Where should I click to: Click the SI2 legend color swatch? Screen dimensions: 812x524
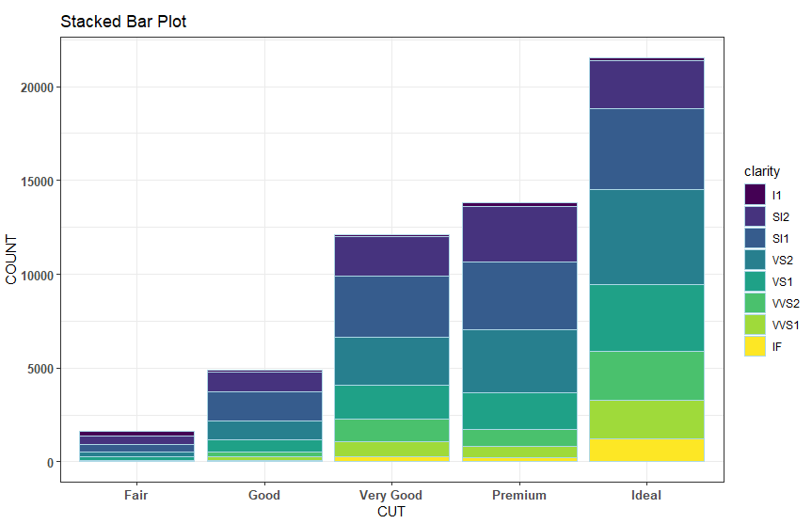[755, 216]
